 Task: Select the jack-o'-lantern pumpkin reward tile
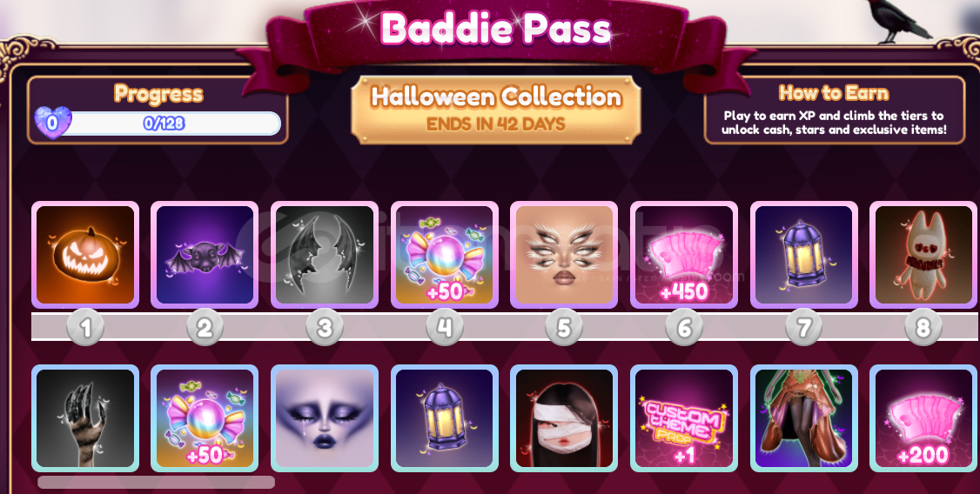[85, 255]
